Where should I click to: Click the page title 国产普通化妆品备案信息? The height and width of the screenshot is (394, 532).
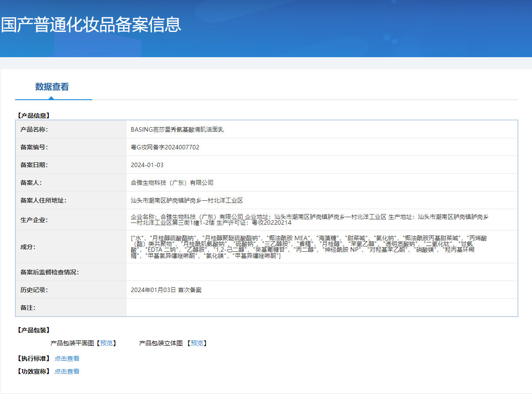coord(91,25)
